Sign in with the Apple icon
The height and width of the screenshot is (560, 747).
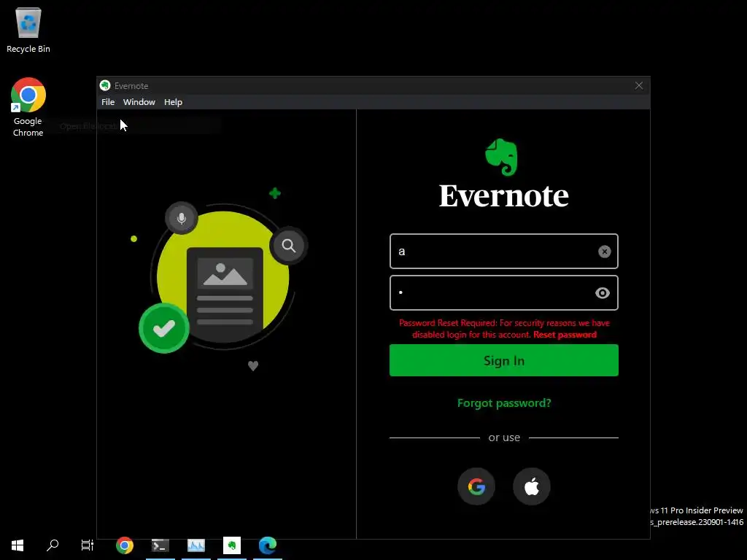click(x=532, y=486)
